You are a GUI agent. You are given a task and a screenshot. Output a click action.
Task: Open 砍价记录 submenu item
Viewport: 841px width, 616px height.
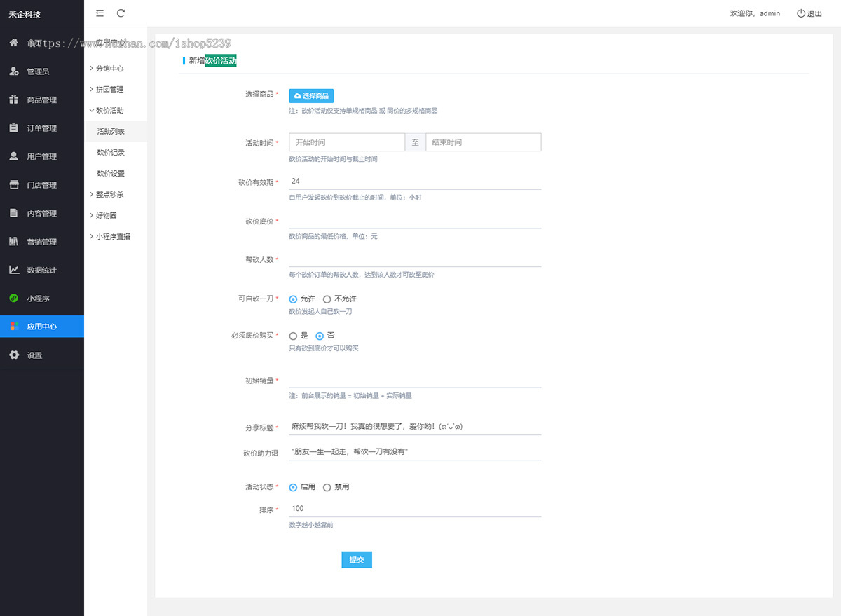(116, 152)
